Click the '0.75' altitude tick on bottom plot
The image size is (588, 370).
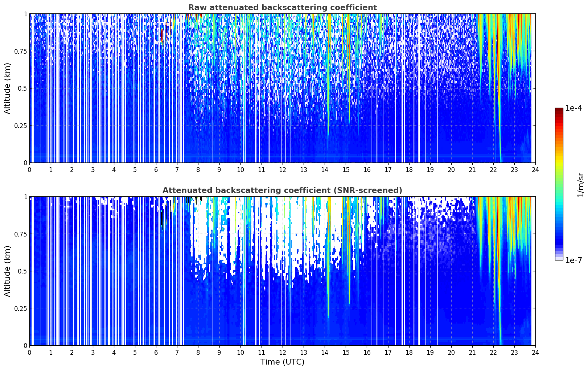(20, 234)
